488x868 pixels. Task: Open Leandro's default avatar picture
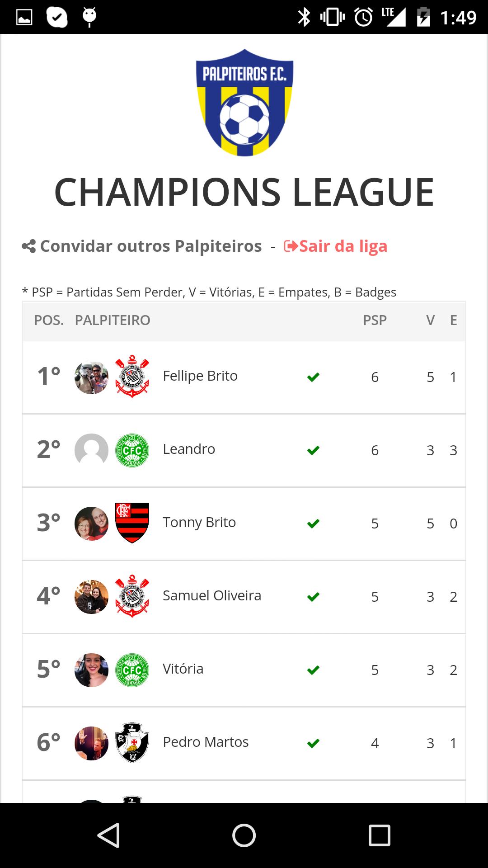(91, 450)
